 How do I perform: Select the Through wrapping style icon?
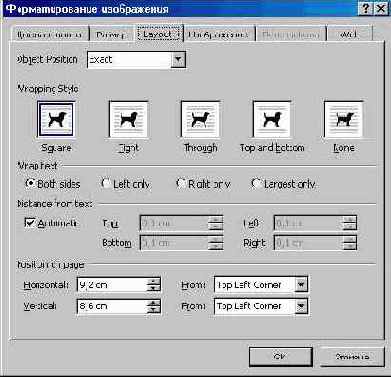[x=200, y=119]
